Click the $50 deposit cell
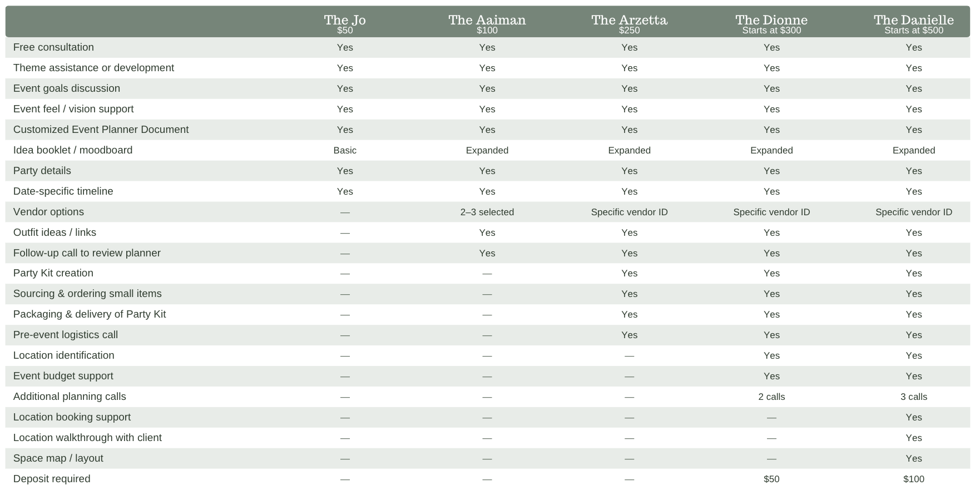 coord(771,479)
